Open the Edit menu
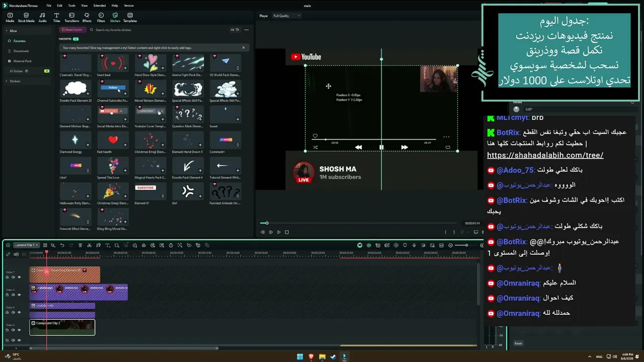 tap(59, 6)
